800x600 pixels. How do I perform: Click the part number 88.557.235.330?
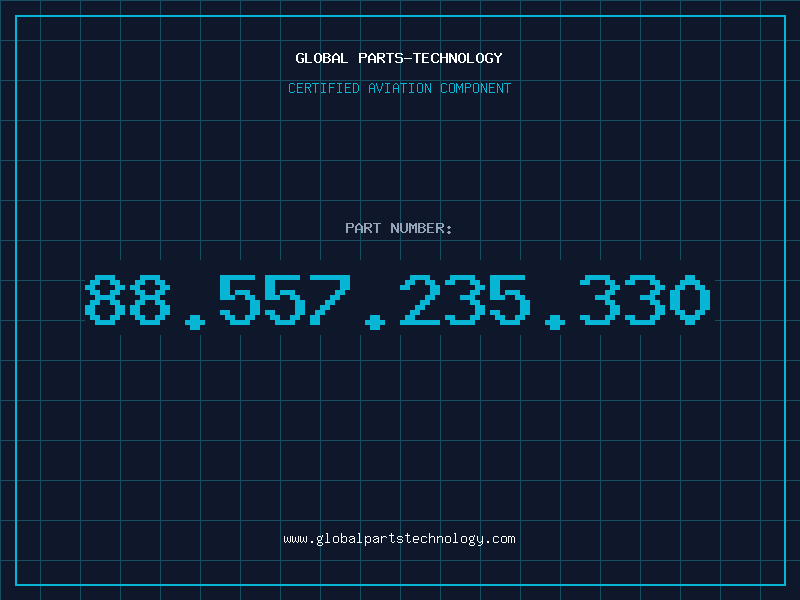397,302
